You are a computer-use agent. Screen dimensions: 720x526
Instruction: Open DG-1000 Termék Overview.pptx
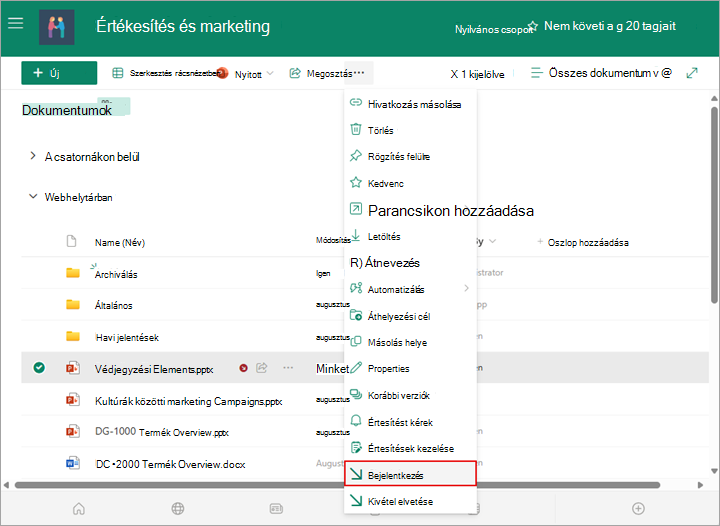162,432
